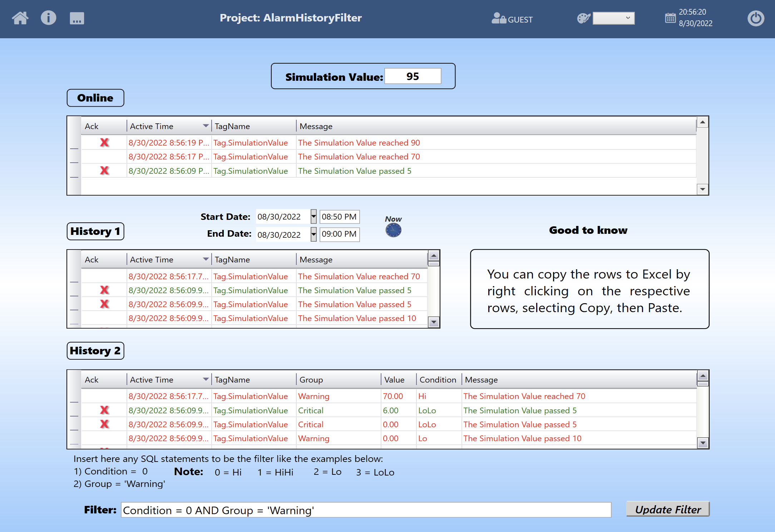Click History 2 message 'The Simulation Value passed 10'

[x=522, y=438]
